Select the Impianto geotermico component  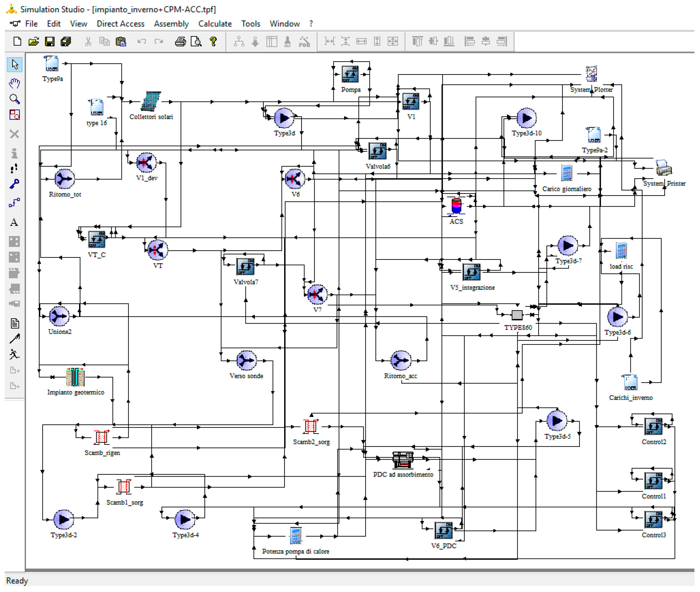(75, 377)
